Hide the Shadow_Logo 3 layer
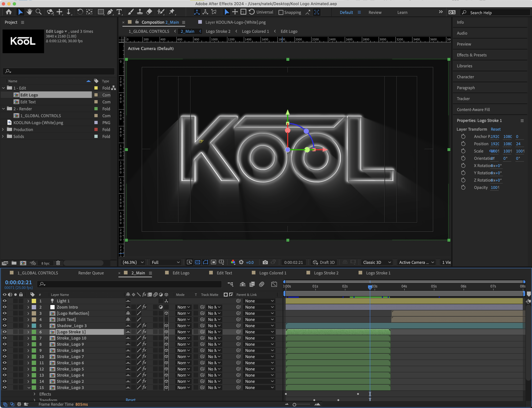The image size is (532, 408). (4, 326)
